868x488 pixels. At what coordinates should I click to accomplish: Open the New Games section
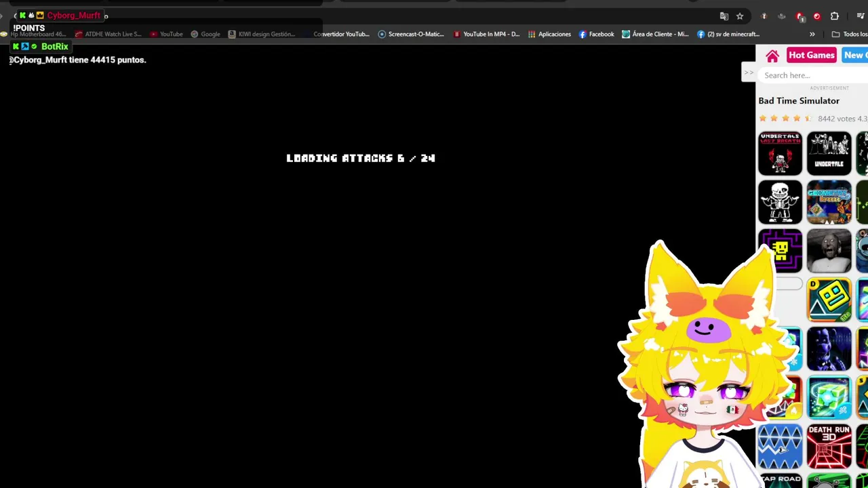pos(855,56)
